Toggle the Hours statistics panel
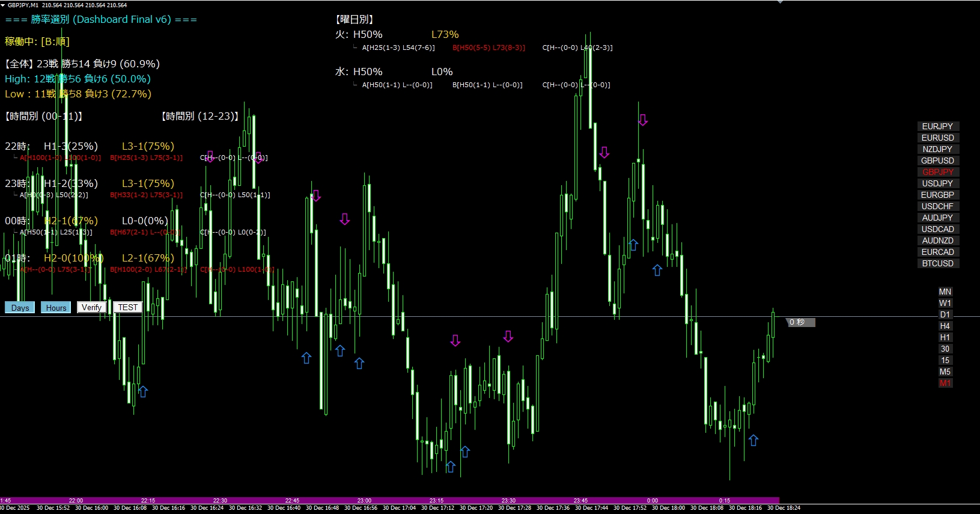The height and width of the screenshot is (514, 980). pyautogui.click(x=56, y=308)
